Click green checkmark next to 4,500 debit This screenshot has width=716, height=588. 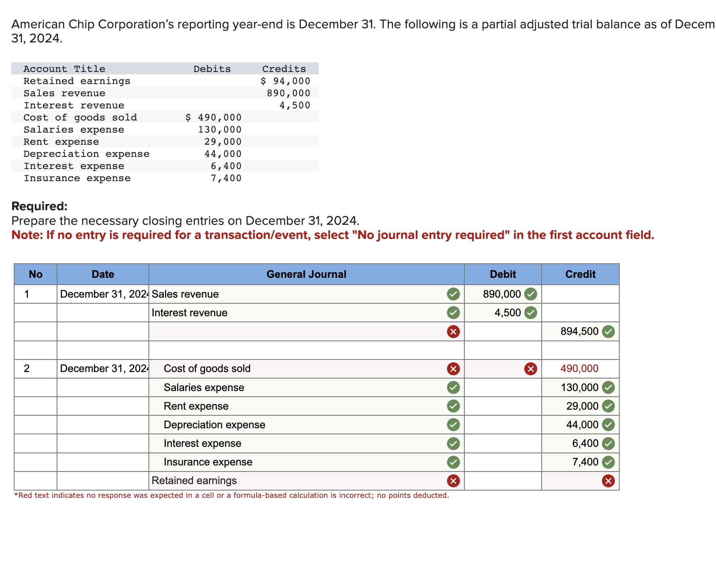[530, 313]
